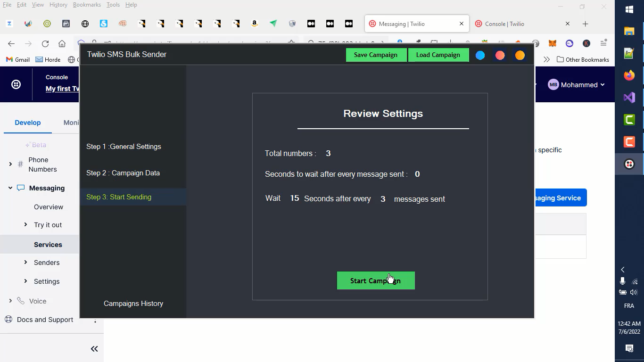Screen dimensions: 644x362
Task: Open the Horde bookmark
Action: tap(48, 60)
